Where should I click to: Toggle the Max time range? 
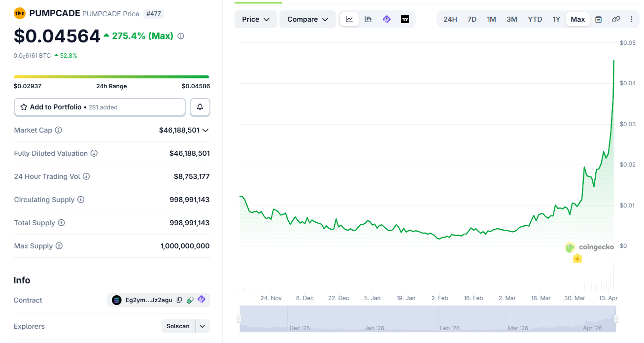[577, 19]
